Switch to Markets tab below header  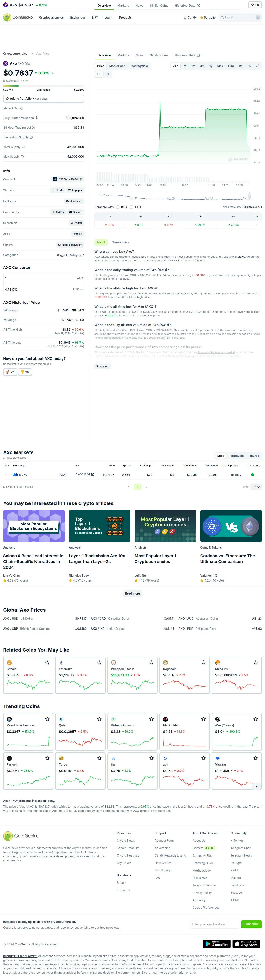123,55
